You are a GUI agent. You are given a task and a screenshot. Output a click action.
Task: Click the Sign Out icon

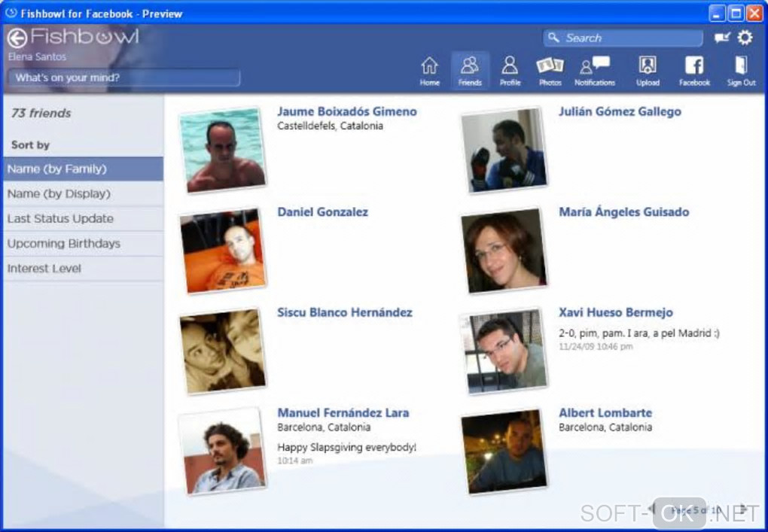tap(741, 71)
